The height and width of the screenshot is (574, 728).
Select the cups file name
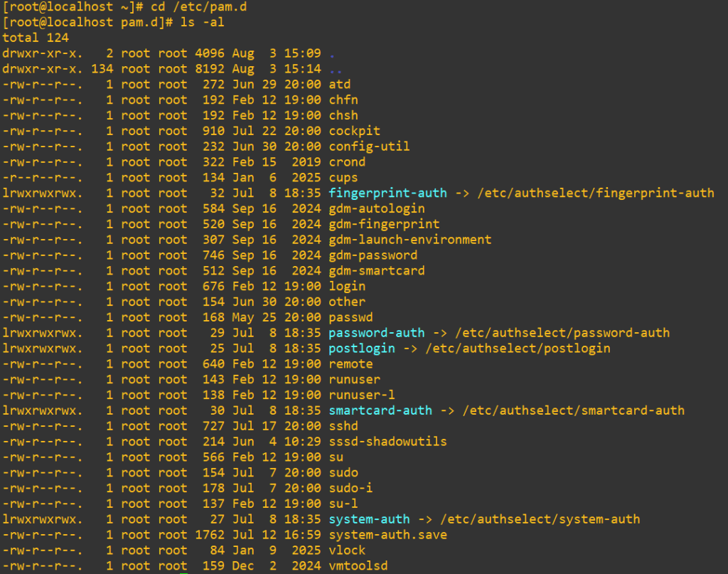[x=343, y=178]
